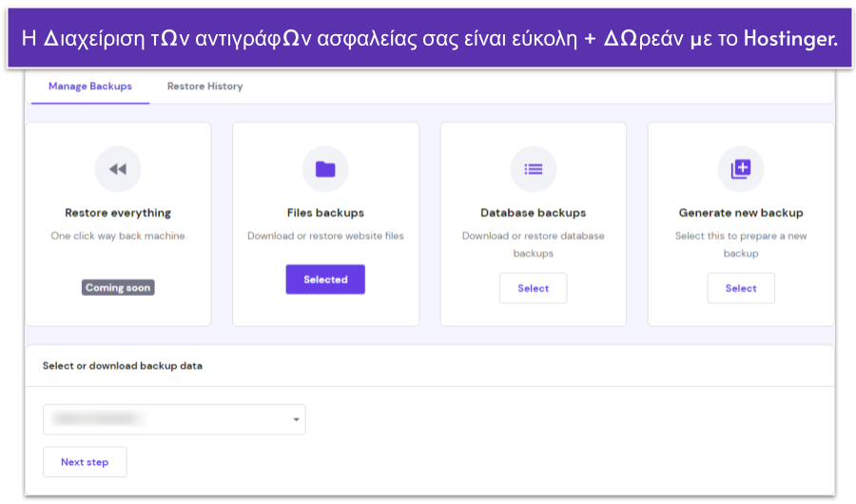Image resolution: width=856 pixels, height=504 pixels.
Task: Click the plus icon for Generate new backup
Action: (740, 169)
